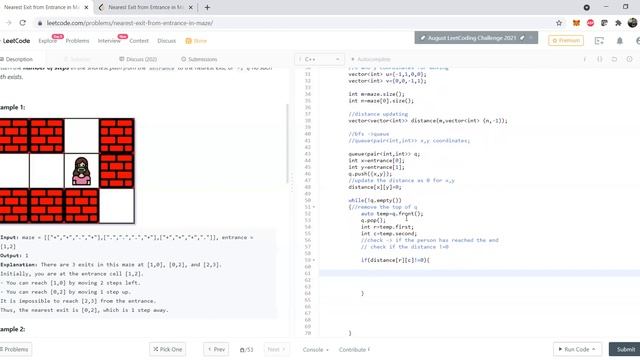Switch to the second browser tab
This screenshot has height=360, width=640.
[x=145, y=7]
